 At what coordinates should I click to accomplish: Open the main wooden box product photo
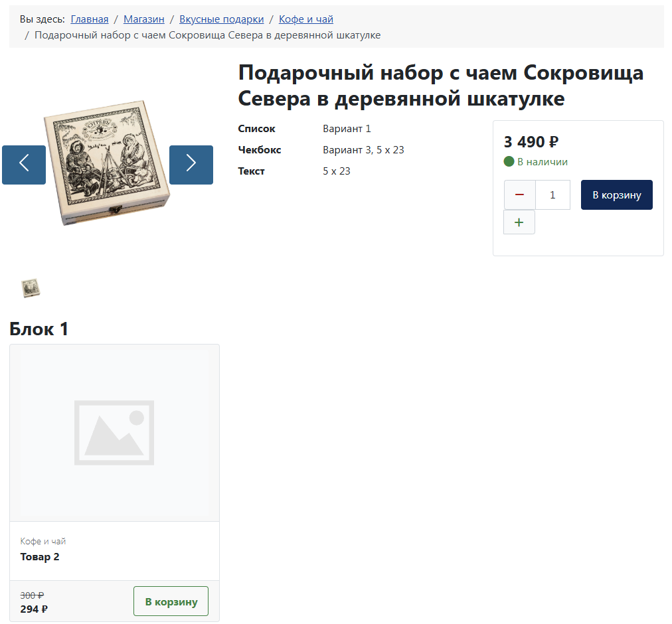point(107,163)
